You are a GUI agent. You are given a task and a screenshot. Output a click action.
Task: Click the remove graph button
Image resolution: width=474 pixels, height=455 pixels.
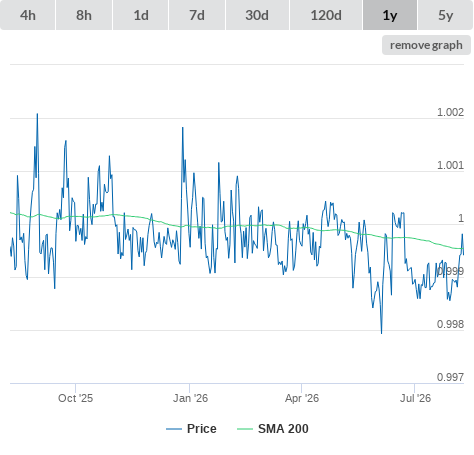426,45
